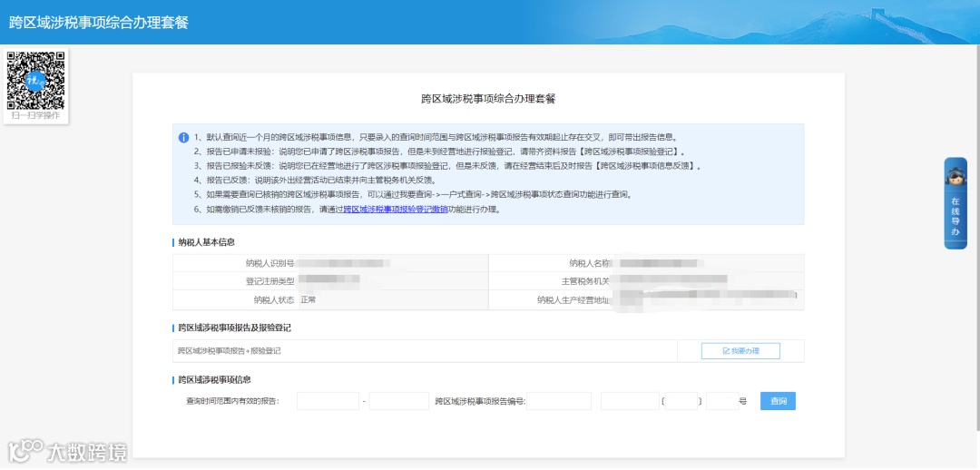Click the 主管税务机关 label
The height and width of the screenshot is (470, 980).
click(x=585, y=281)
